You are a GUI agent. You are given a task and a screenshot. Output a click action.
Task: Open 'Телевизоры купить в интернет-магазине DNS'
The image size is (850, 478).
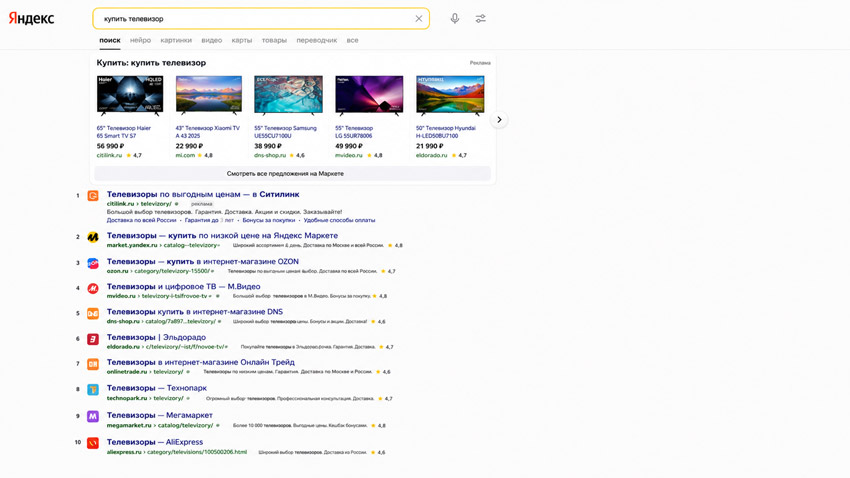click(x=195, y=312)
